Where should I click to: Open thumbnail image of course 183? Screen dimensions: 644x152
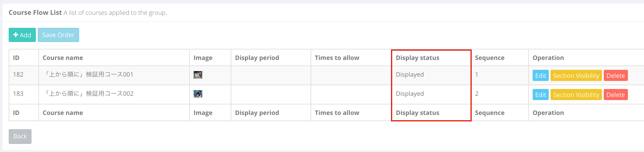click(x=198, y=94)
